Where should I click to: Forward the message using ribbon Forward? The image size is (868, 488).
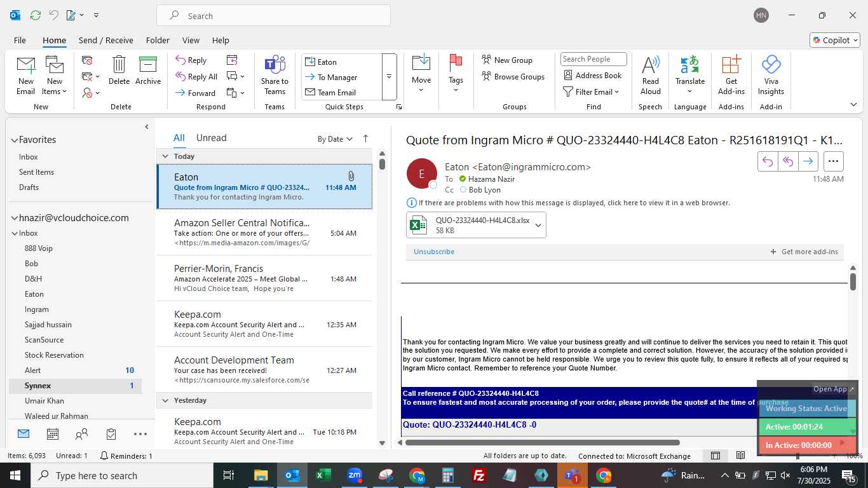click(x=196, y=93)
